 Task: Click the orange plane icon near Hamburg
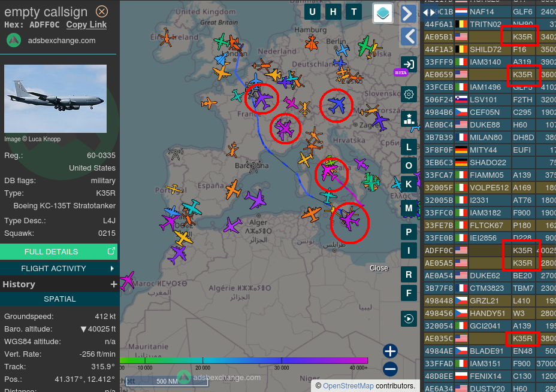(312, 43)
